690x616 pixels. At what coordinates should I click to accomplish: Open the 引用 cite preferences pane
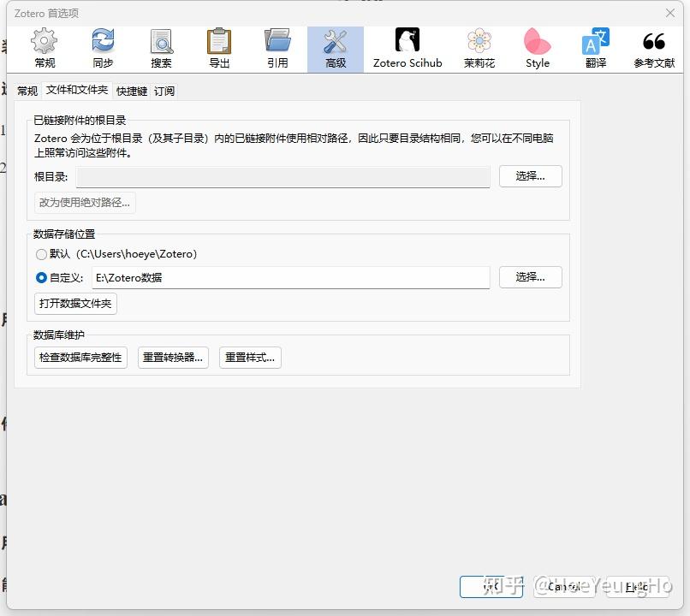pyautogui.click(x=277, y=49)
